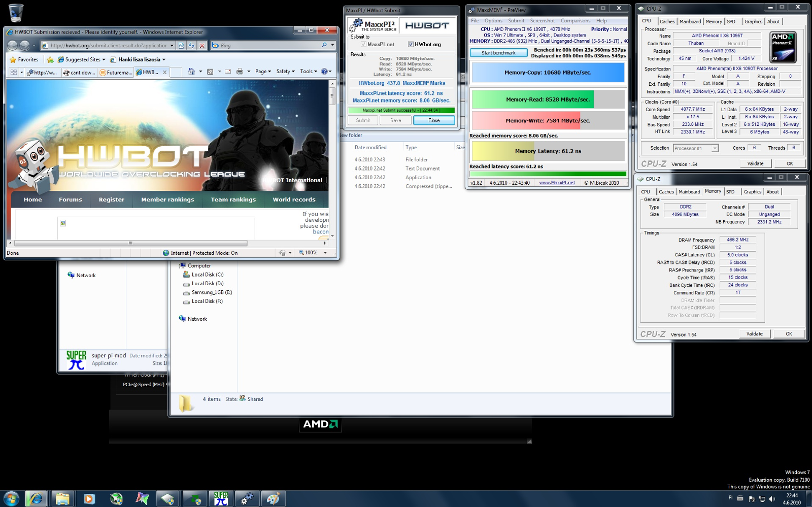Toggle the HWbot.org submit checkbox
The image size is (812, 507).
tap(411, 44)
